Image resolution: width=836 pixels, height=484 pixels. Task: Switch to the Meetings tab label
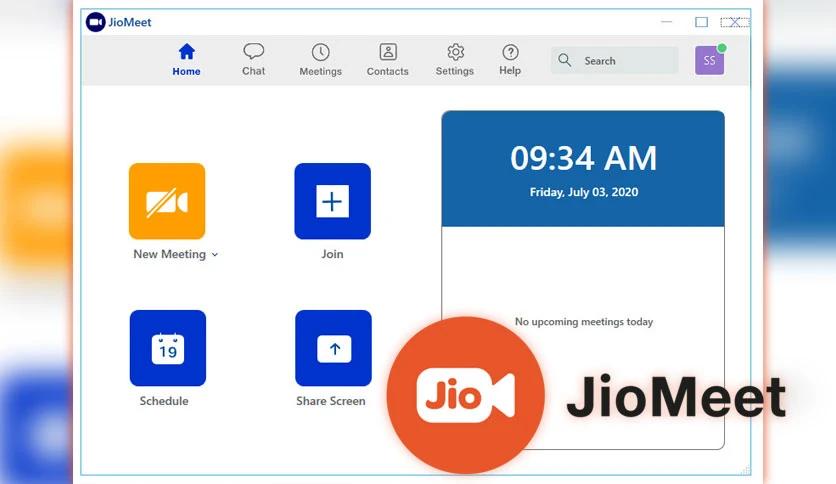(320, 71)
